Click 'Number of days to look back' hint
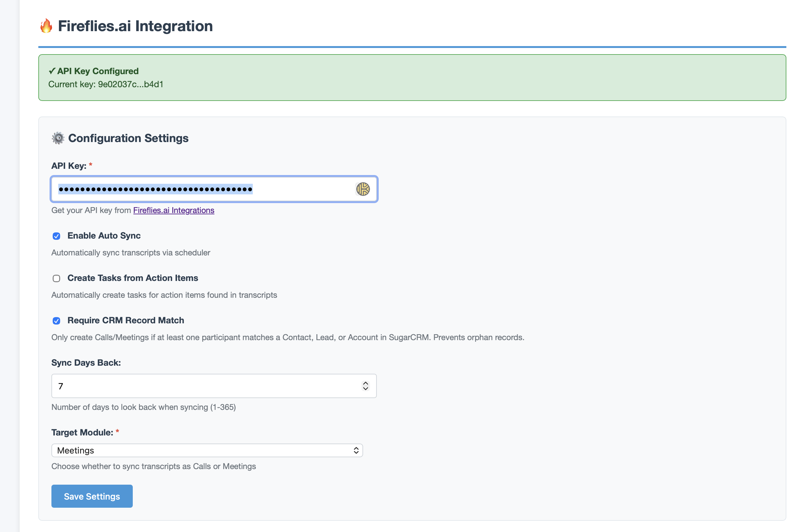 [x=144, y=407]
